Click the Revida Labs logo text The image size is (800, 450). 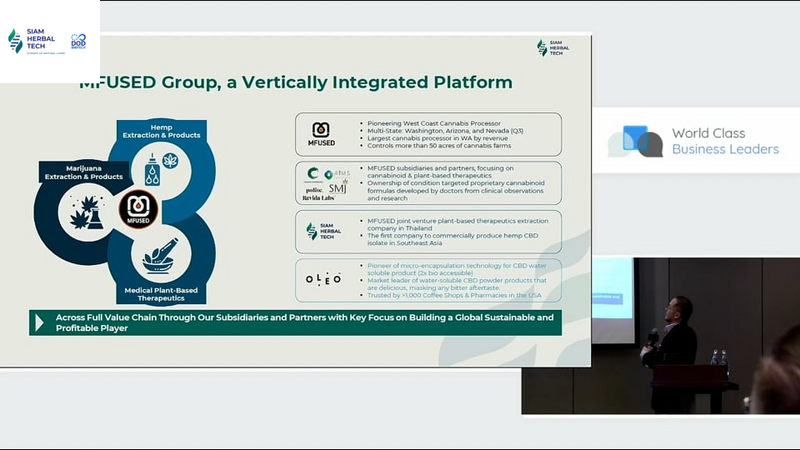(x=318, y=198)
